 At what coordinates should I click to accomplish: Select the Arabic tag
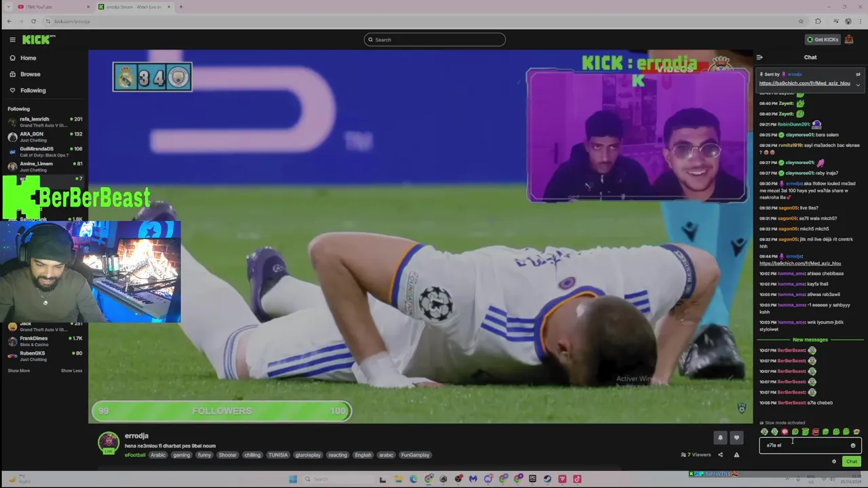[158, 455]
